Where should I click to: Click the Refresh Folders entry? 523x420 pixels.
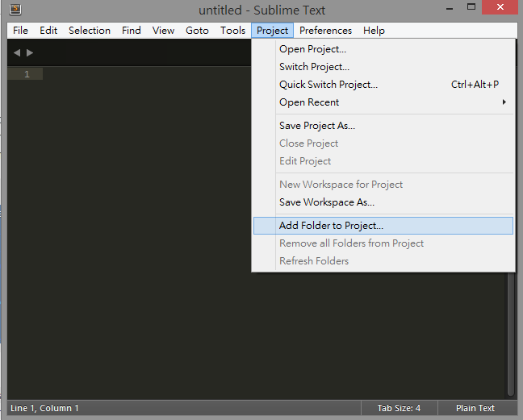click(x=383, y=261)
